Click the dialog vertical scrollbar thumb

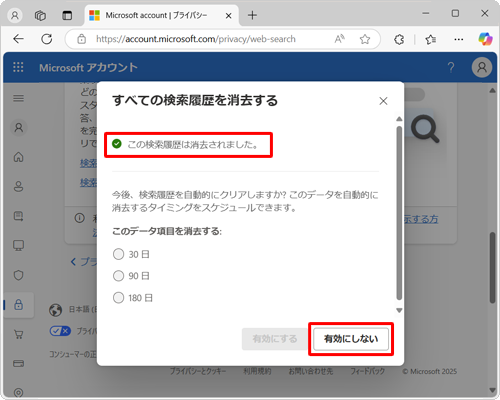point(399,213)
